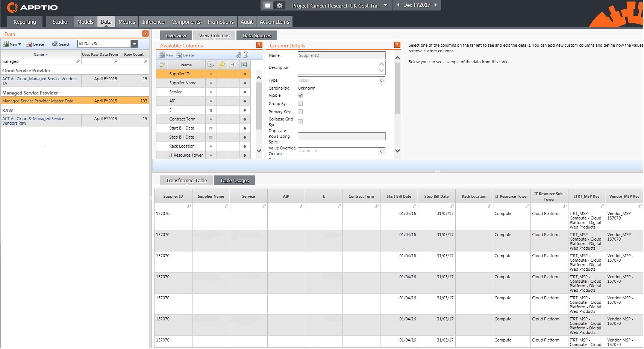
Task: Go to previous period before Dec FY2017
Action: [x=398, y=5]
